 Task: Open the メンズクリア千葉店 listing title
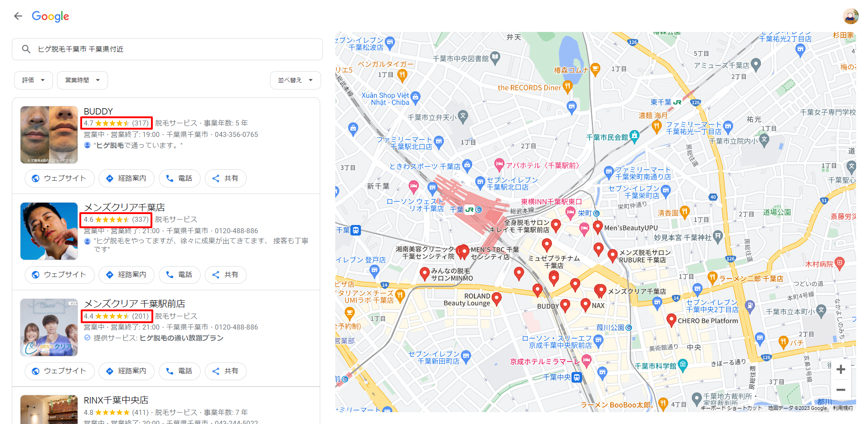click(125, 208)
